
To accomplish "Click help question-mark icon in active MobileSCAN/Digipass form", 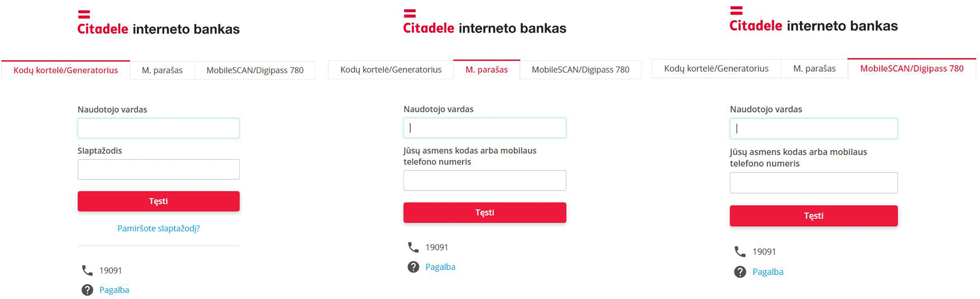I will [x=740, y=272].
